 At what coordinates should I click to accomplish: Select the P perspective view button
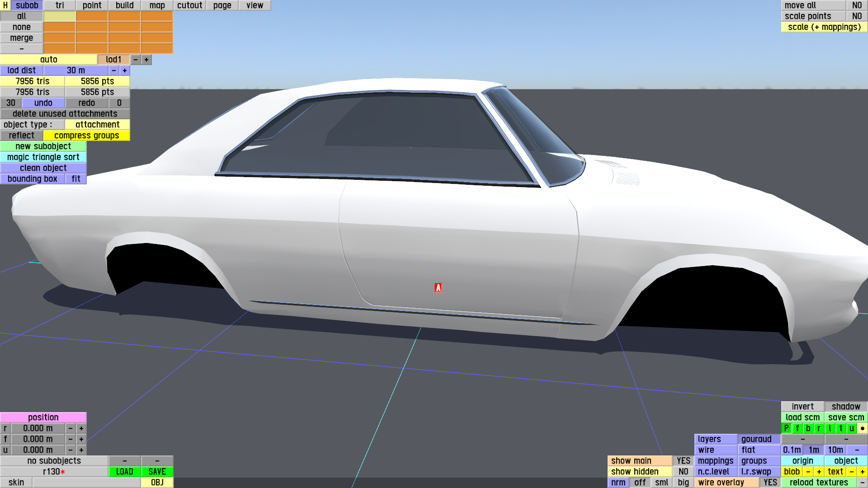click(x=786, y=428)
